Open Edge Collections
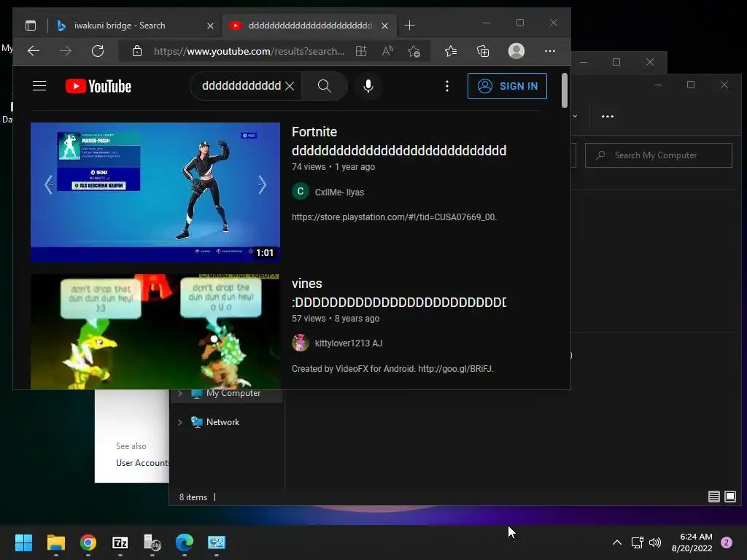Image resolution: width=747 pixels, height=560 pixels. point(483,51)
